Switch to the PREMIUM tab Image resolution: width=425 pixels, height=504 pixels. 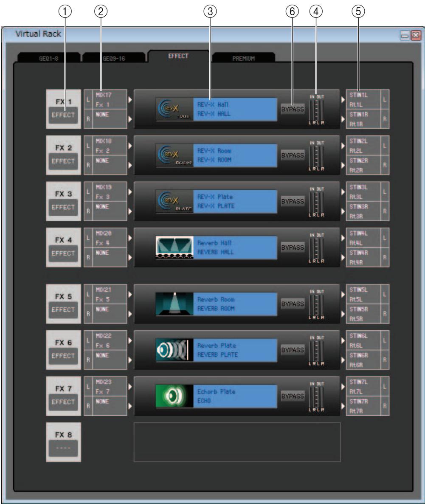(243, 58)
